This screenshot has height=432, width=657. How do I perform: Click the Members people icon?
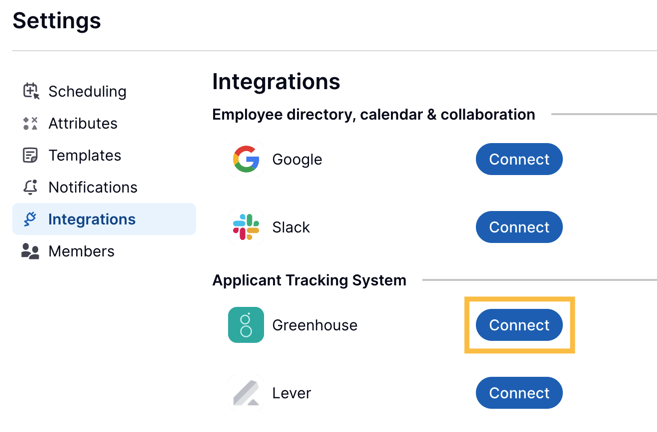(30, 251)
